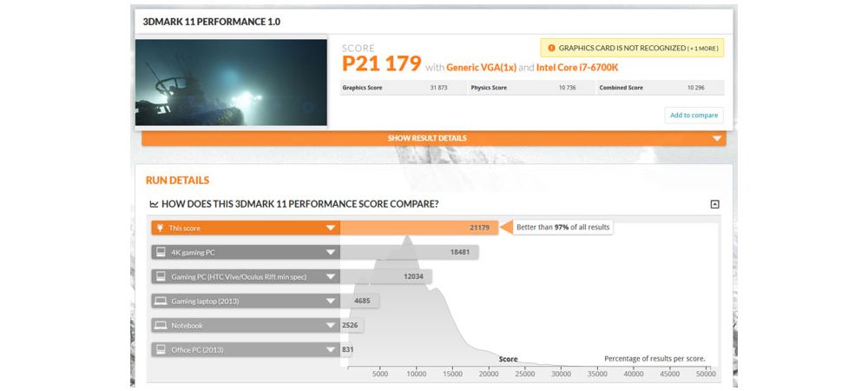Click the laptop icon beside Notebook

[x=160, y=325]
